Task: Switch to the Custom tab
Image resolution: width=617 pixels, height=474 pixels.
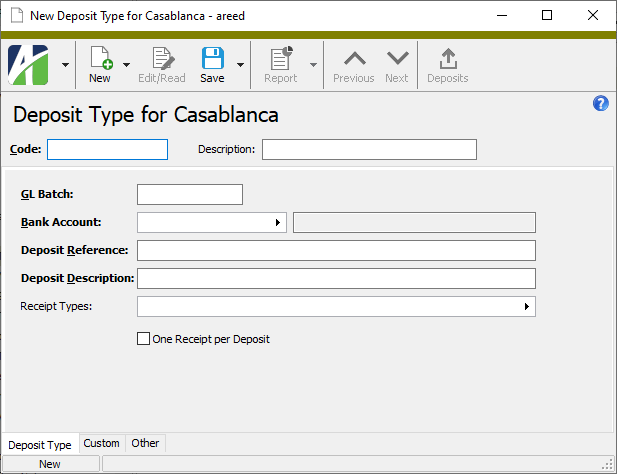Action: (101, 443)
